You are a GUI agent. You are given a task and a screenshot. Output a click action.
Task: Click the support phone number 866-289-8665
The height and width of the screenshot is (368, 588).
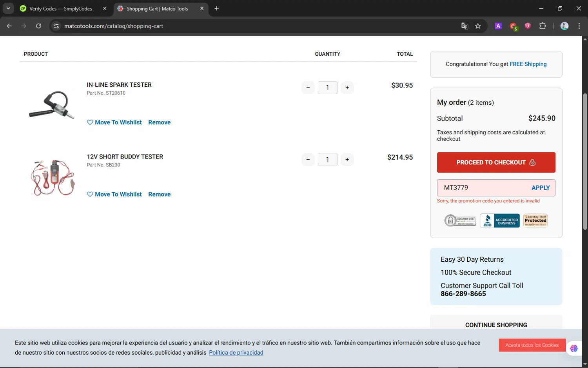[463, 294]
